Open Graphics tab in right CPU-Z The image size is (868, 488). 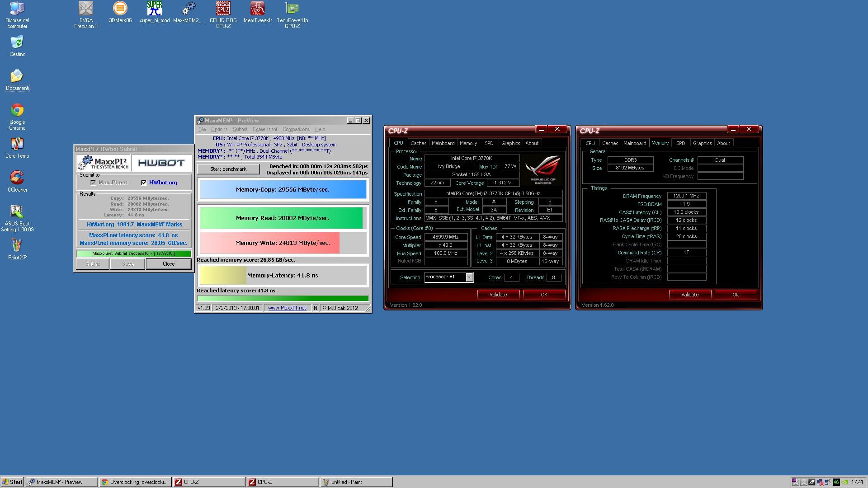(x=702, y=143)
